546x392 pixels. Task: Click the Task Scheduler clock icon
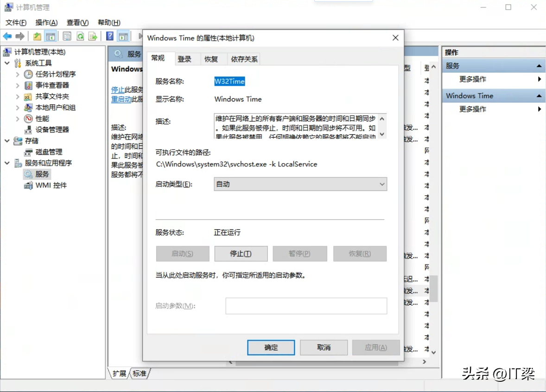coord(28,74)
